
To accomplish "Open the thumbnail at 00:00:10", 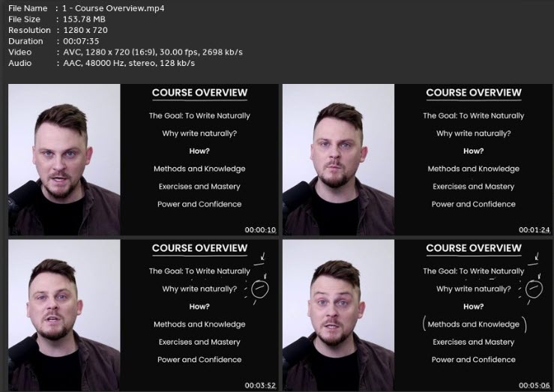I will point(143,160).
